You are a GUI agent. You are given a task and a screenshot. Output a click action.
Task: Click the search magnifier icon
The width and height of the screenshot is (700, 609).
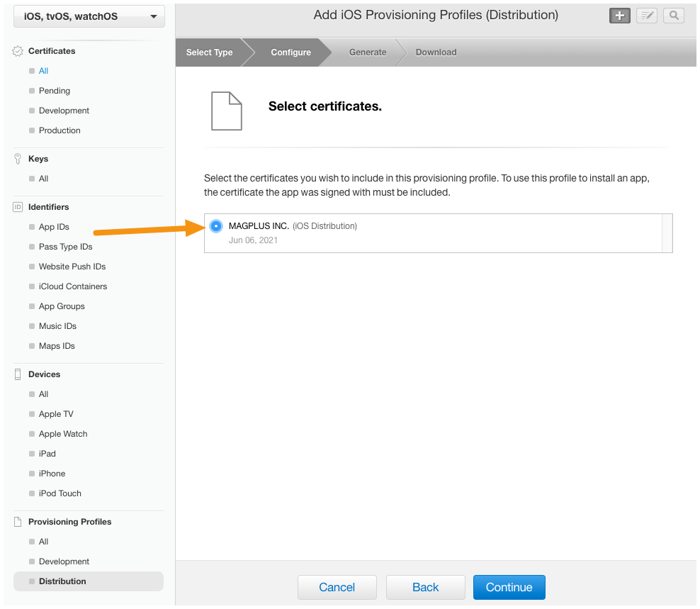point(674,16)
